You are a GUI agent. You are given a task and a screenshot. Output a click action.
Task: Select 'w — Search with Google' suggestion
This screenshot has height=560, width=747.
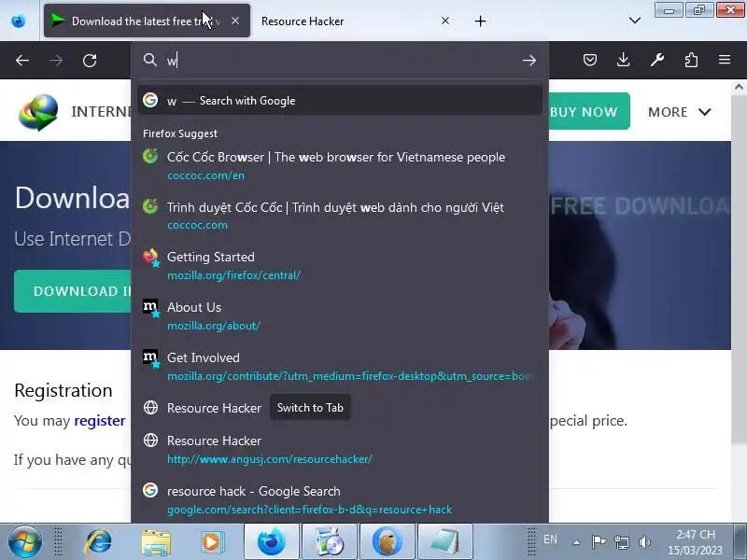click(x=340, y=101)
